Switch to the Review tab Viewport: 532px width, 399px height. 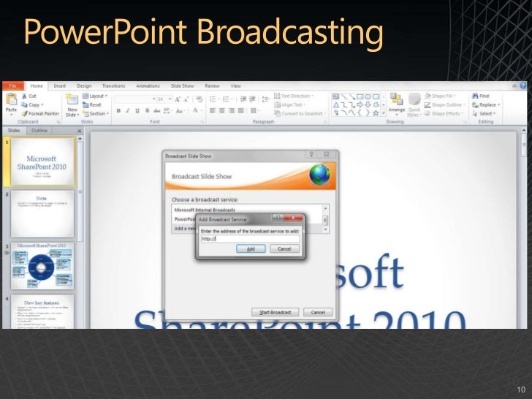click(x=212, y=85)
